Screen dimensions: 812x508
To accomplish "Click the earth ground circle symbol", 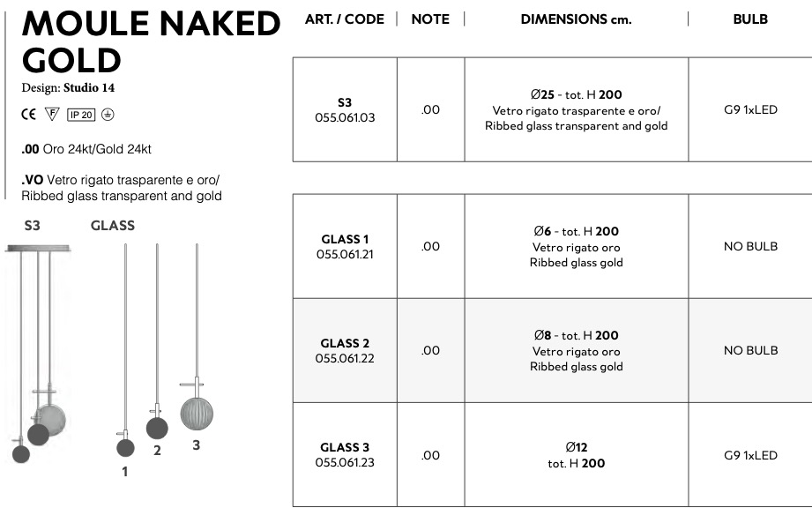I will point(108,115).
